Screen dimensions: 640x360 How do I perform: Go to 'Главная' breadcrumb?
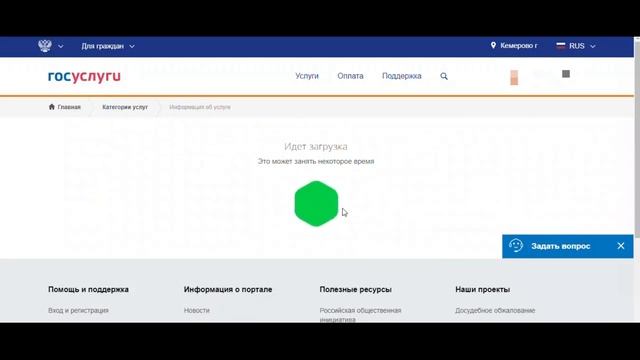(69, 107)
